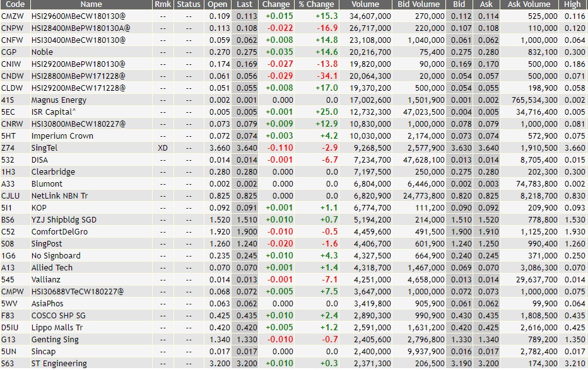Click the Change column header
Screen dimensions: 588x370
coord(276,4)
